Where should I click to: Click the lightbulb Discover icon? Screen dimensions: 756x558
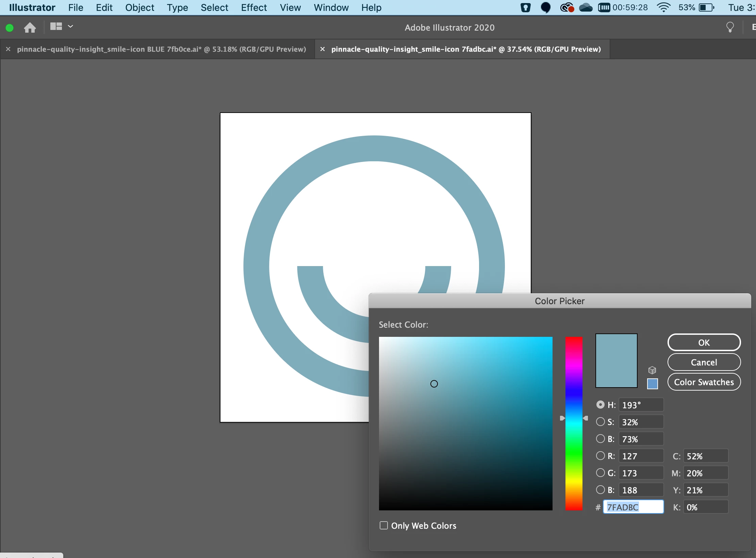click(729, 27)
